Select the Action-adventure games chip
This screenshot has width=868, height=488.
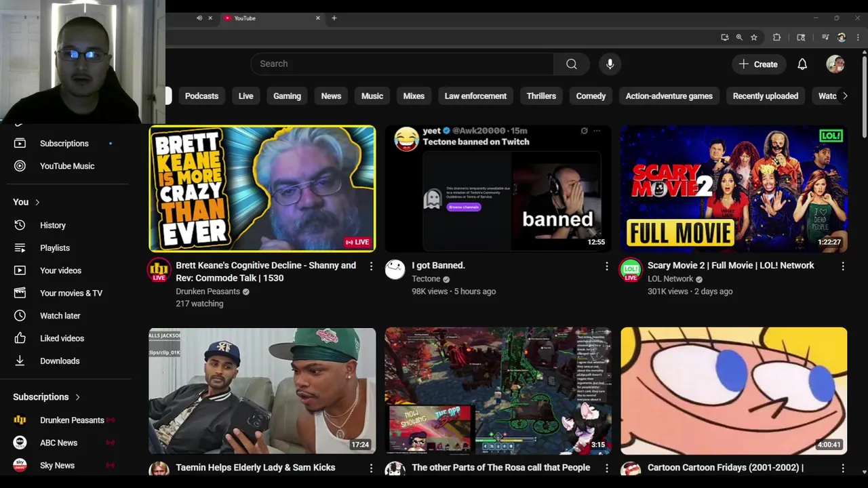(669, 96)
